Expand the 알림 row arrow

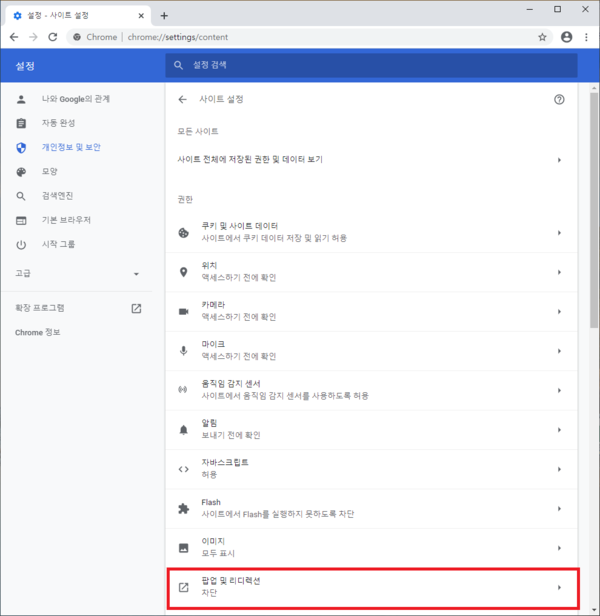[559, 430]
